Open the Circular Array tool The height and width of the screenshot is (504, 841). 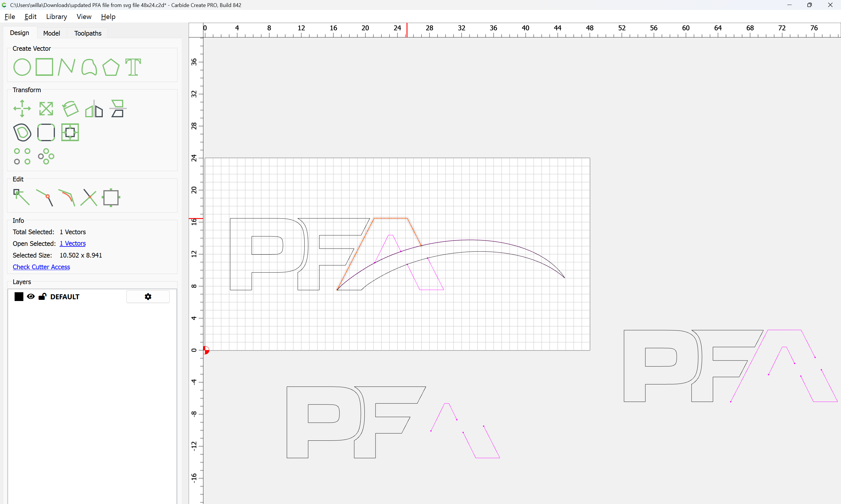click(46, 156)
